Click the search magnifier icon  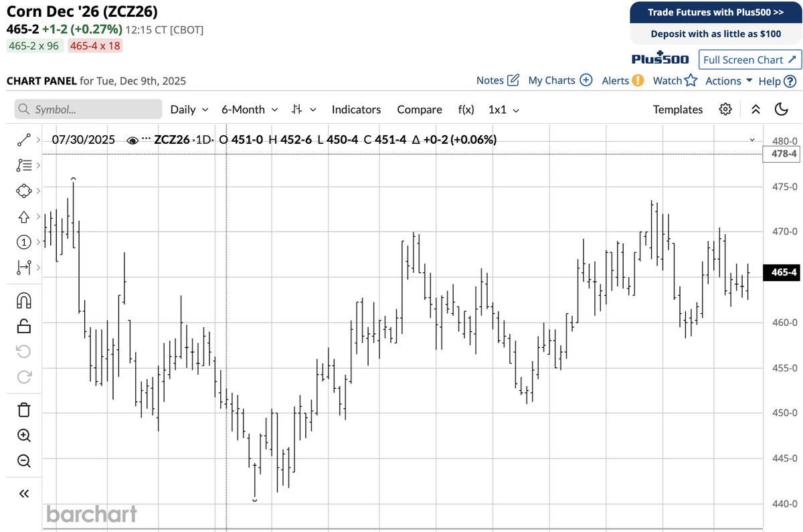coord(24,109)
